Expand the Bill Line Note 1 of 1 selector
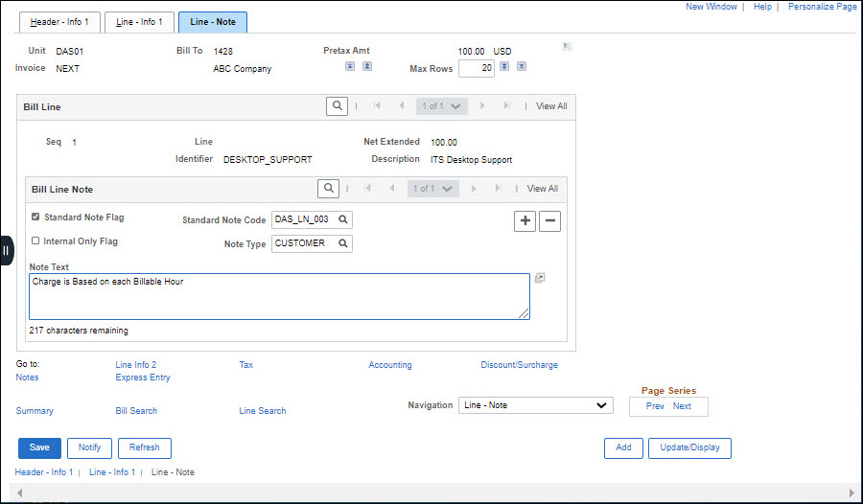This screenshot has height=504, width=863. (433, 189)
